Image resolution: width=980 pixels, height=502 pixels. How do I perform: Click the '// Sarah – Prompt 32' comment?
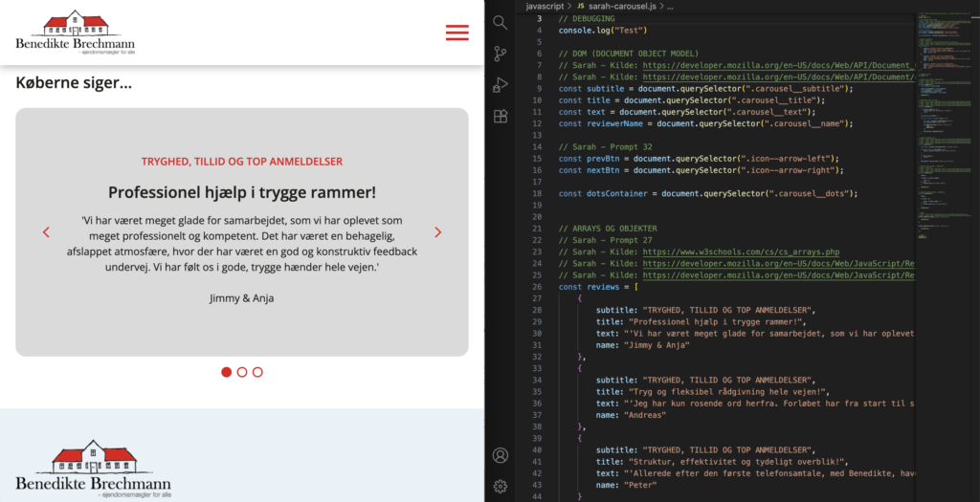[x=605, y=147]
